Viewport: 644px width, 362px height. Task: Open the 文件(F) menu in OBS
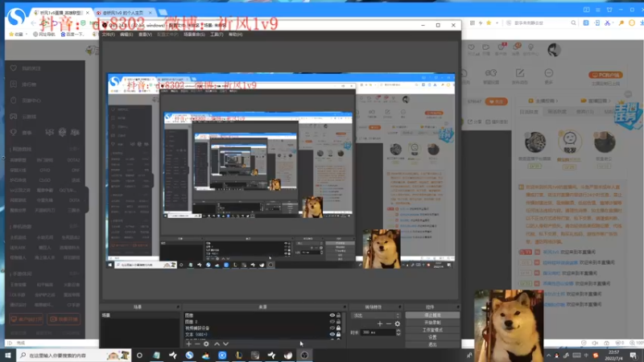coord(109,35)
